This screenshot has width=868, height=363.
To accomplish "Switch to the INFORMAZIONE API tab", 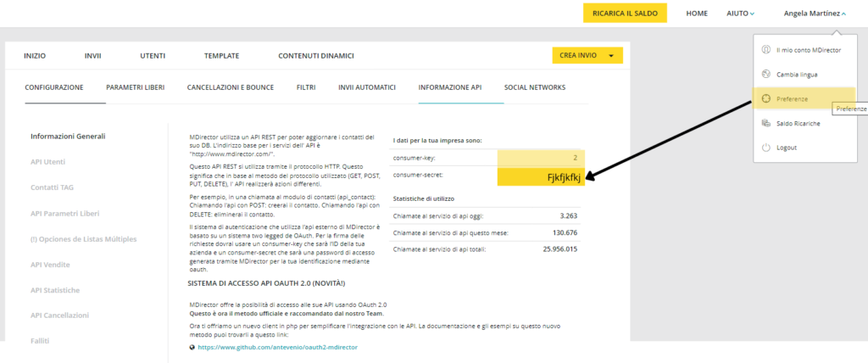I will tap(450, 87).
